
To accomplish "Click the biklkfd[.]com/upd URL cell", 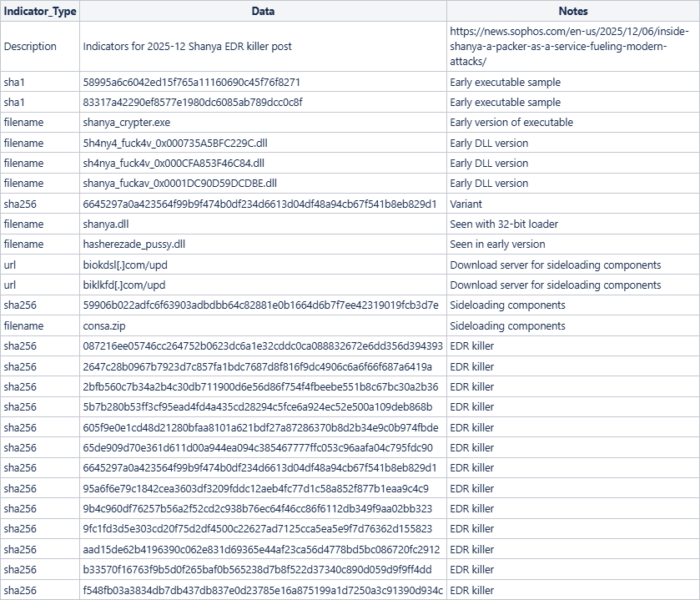I will coord(124,285).
